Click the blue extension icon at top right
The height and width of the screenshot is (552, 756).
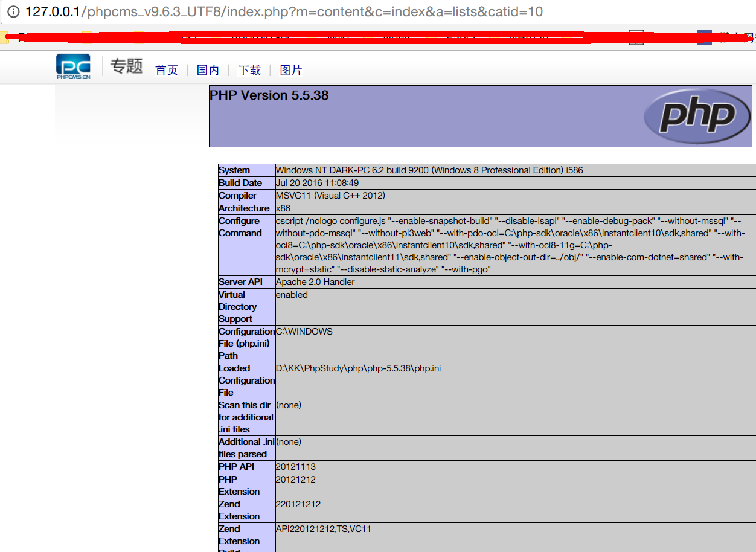(x=704, y=37)
